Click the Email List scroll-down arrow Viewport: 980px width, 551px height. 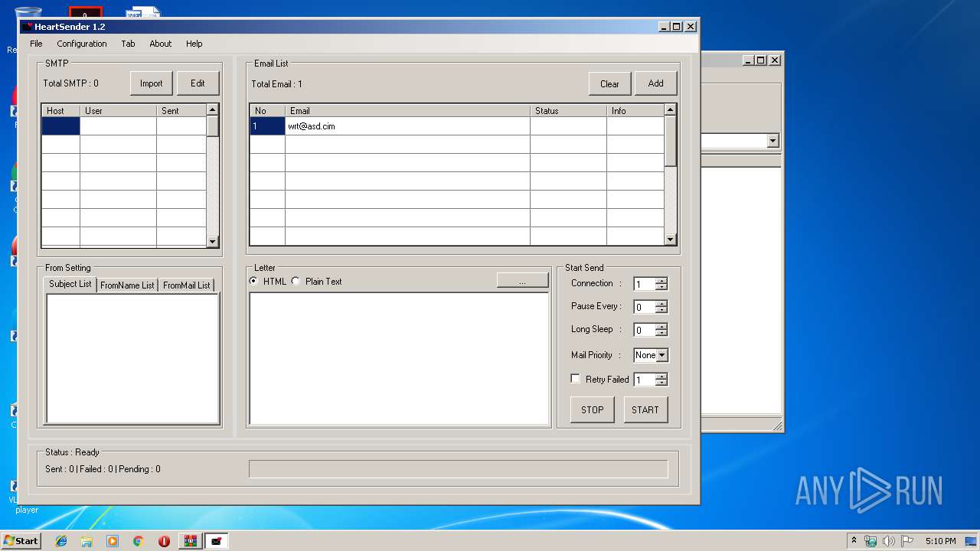tap(671, 240)
